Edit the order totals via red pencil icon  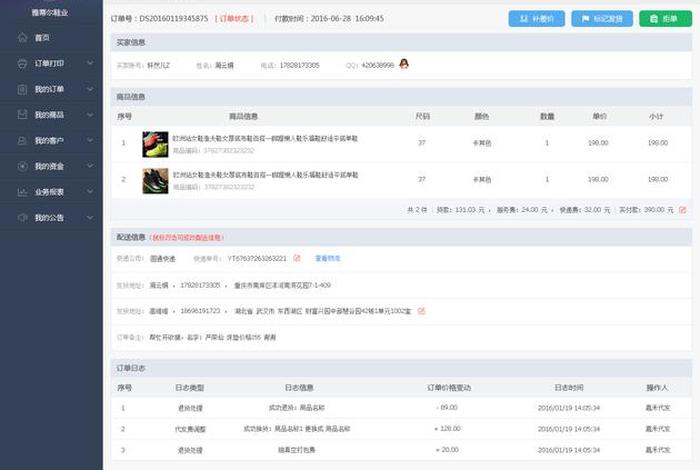682,210
